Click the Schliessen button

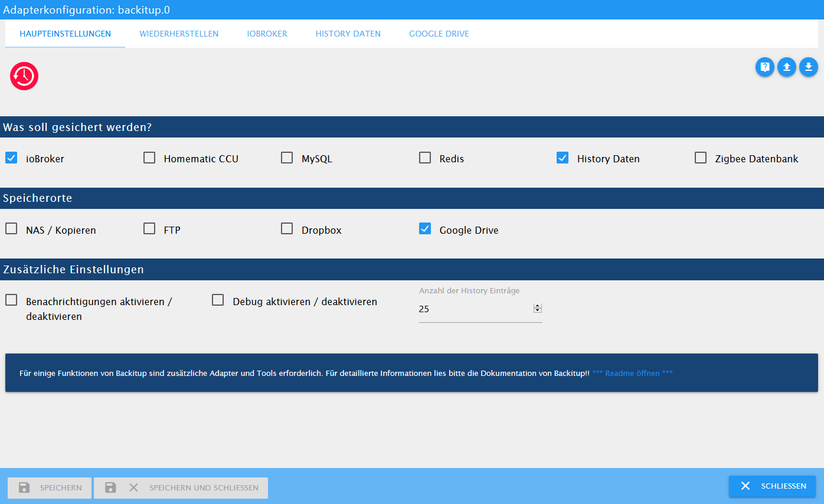tap(772, 486)
